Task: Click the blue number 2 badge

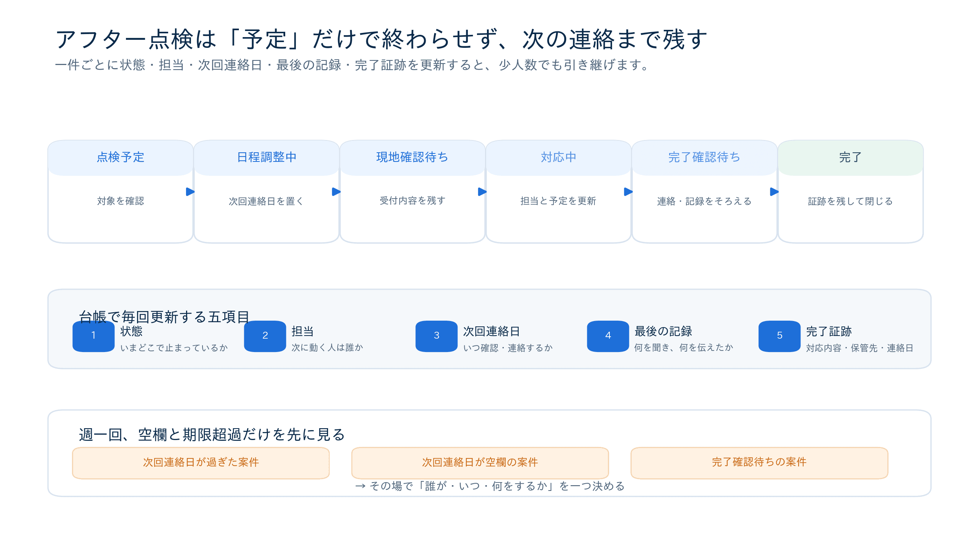Action: click(x=265, y=336)
